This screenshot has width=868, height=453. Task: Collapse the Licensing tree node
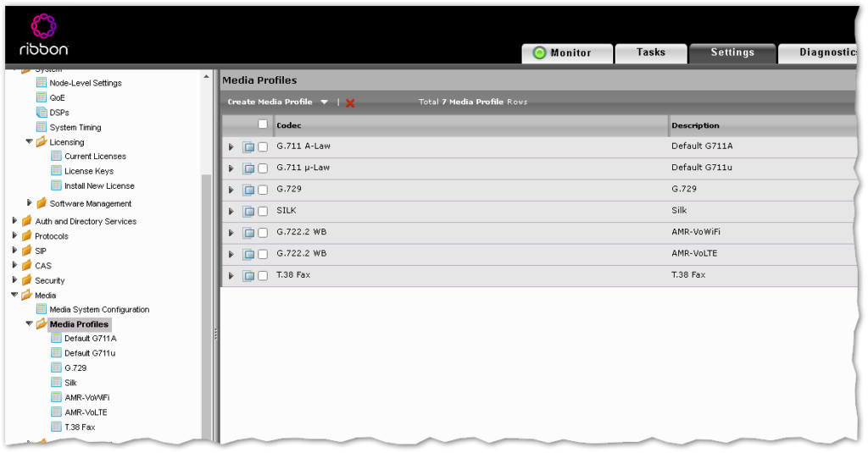coord(30,141)
